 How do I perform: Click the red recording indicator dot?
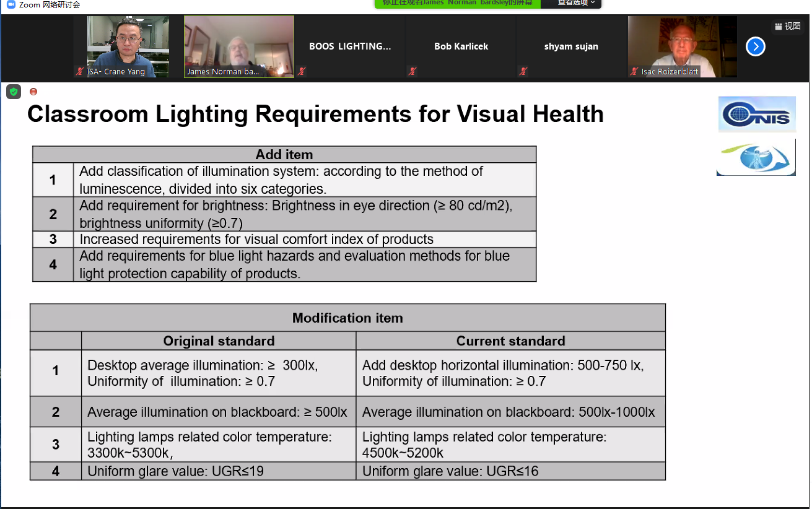click(x=33, y=92)
